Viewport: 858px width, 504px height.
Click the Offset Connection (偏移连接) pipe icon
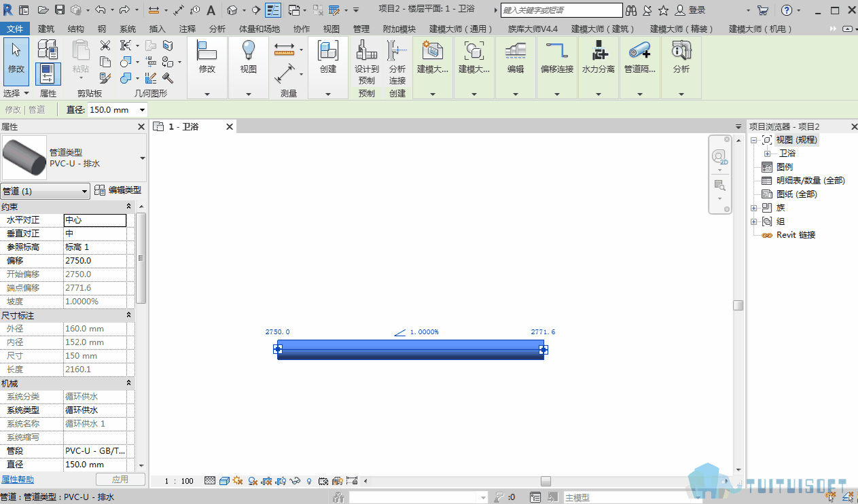pos(557,50)
